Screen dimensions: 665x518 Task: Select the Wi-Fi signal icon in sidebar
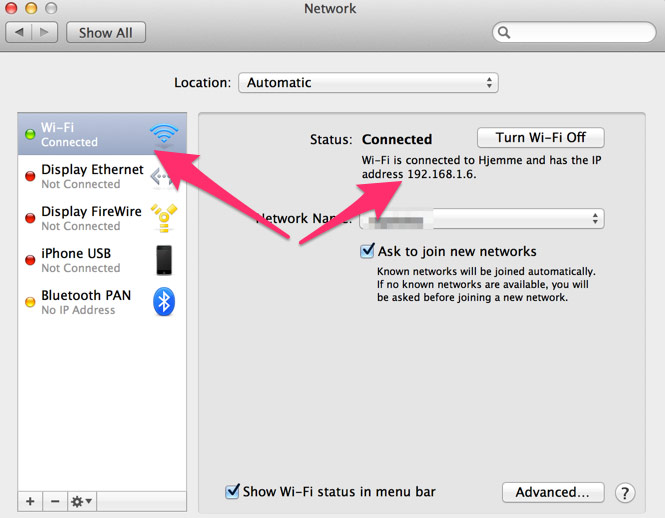click(164, 133)
